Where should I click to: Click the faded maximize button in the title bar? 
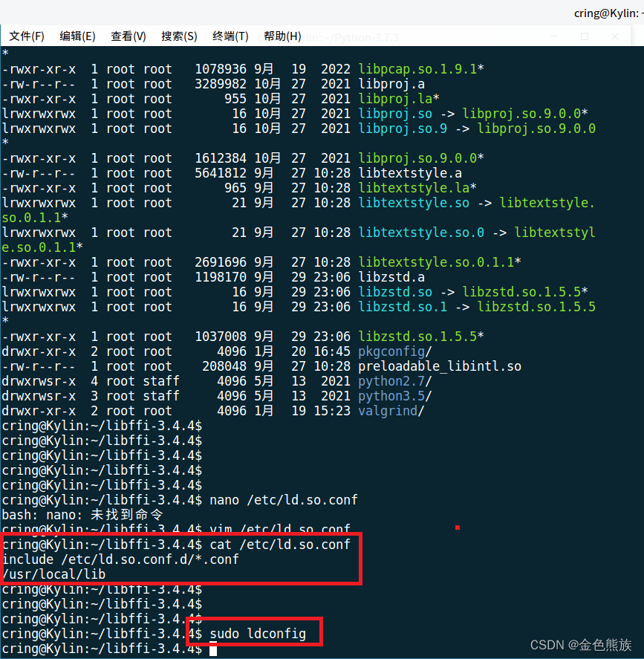(x=585, y=36)
